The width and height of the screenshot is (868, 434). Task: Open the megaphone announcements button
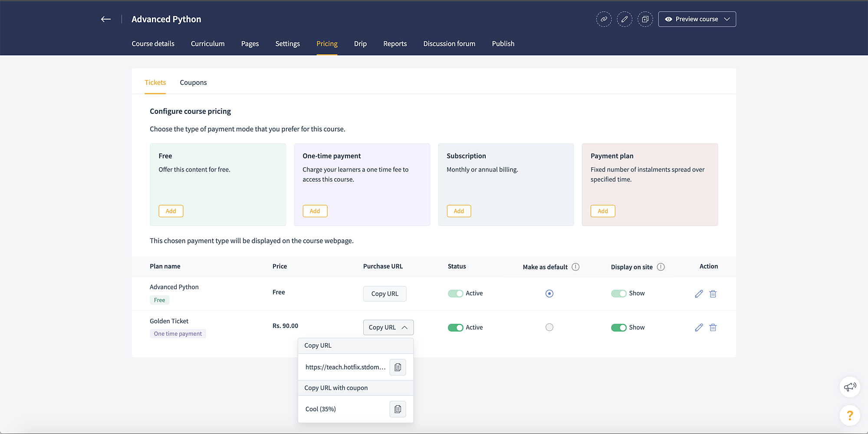coord(850,387)
